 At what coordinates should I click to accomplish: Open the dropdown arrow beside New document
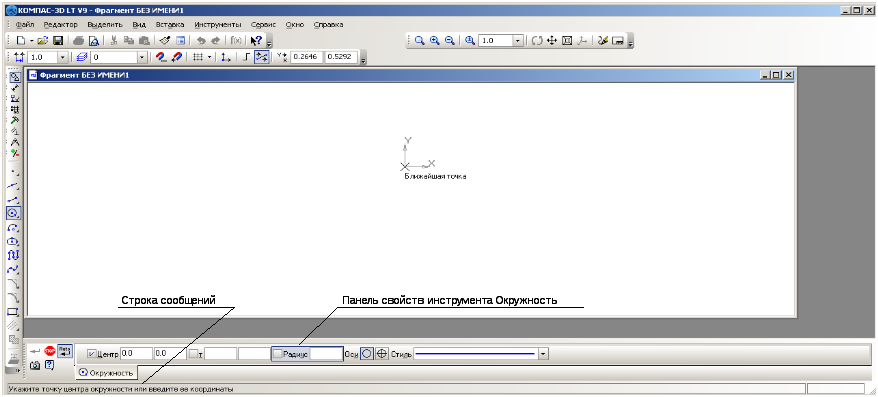[31, 41]
